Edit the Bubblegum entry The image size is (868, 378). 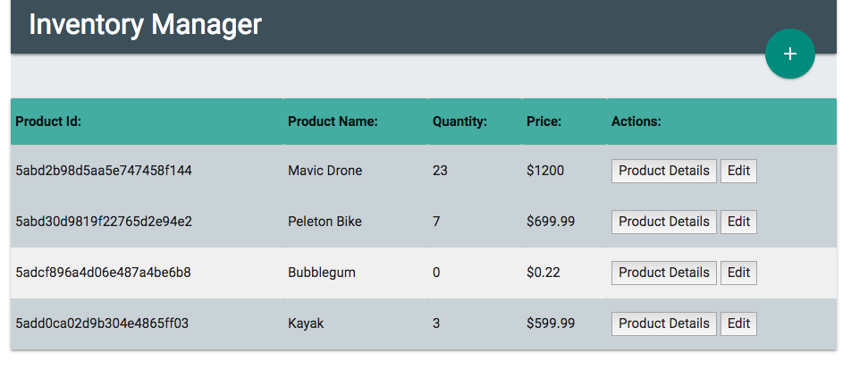[x=738, y=273]
